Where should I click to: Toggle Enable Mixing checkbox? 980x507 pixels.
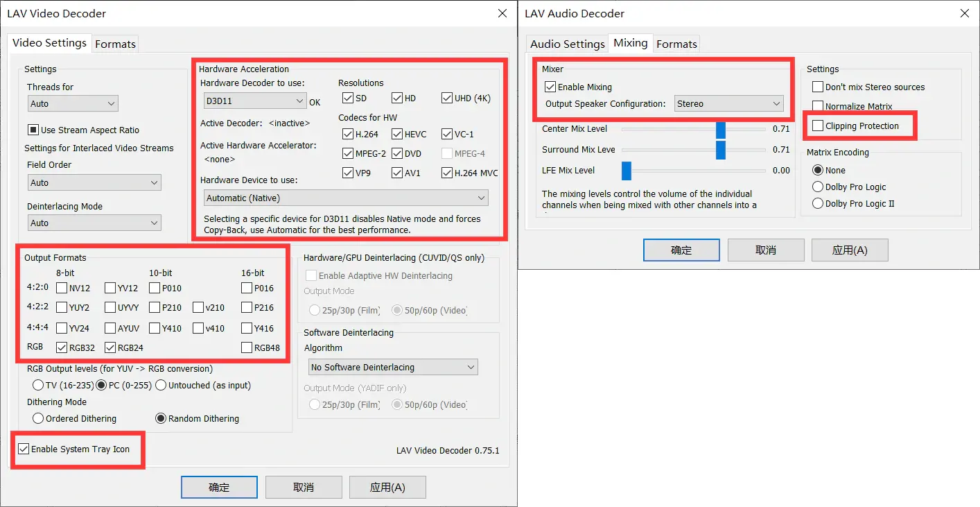(550, 87)
